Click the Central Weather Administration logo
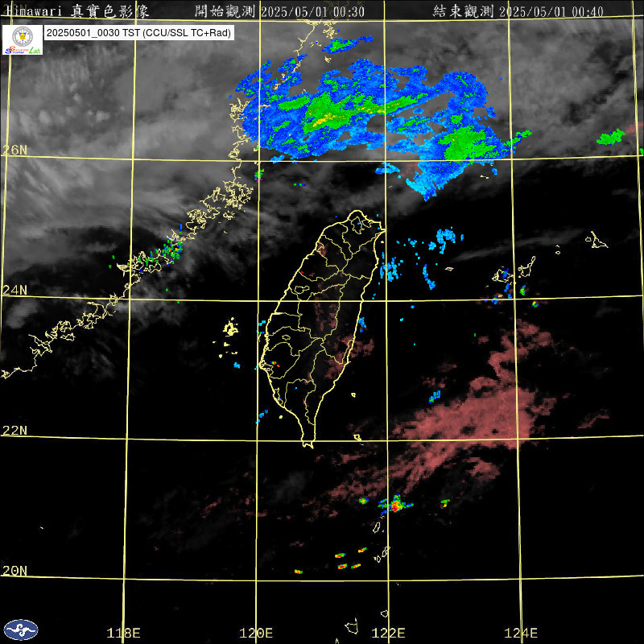 click(x=21, y=630)
